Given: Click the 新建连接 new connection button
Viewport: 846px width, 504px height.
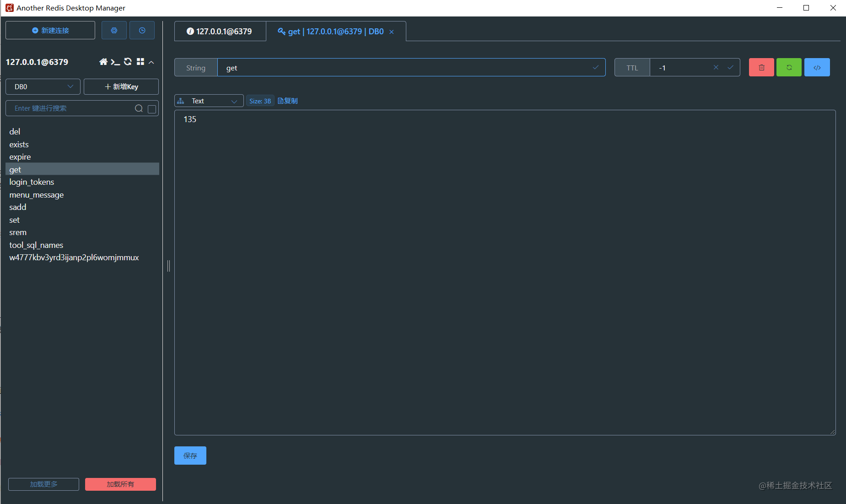Looking at the screenshot, I should [x=50, y=30].
